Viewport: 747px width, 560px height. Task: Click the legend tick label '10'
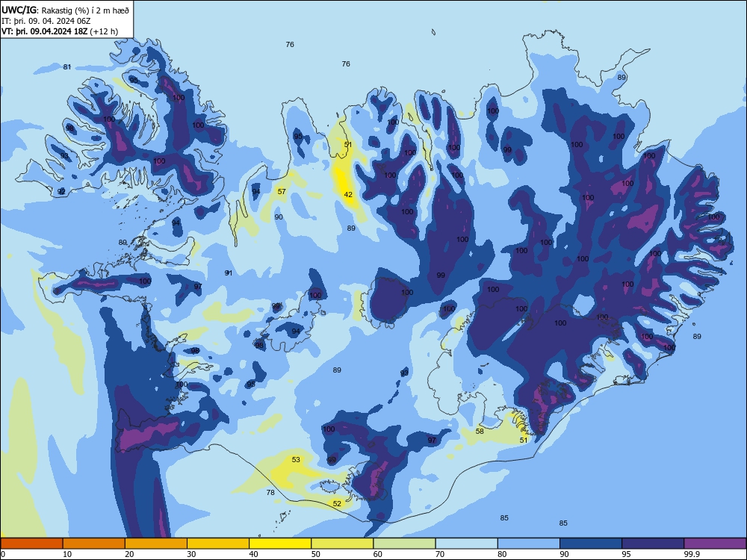[67, 554]
